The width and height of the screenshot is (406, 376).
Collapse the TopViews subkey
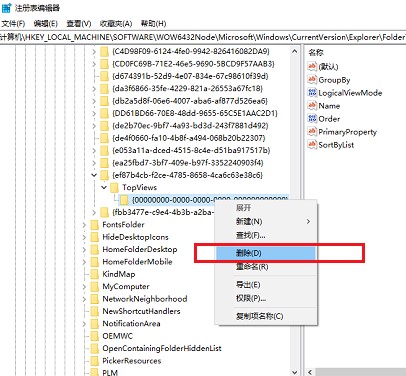point(104,187)
